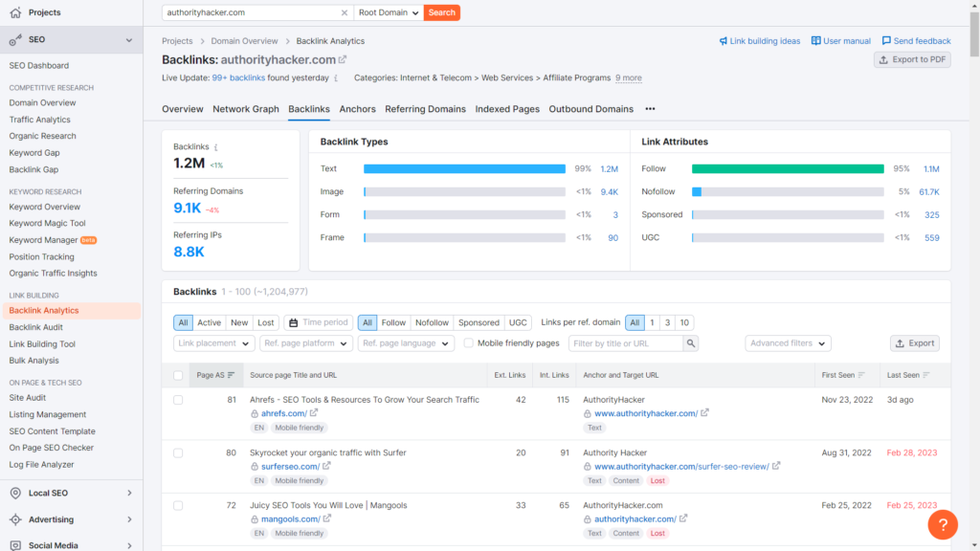The image size is (980, 551).
Task: Open external link icon beside mangools.com/
Action: (327, 518)
